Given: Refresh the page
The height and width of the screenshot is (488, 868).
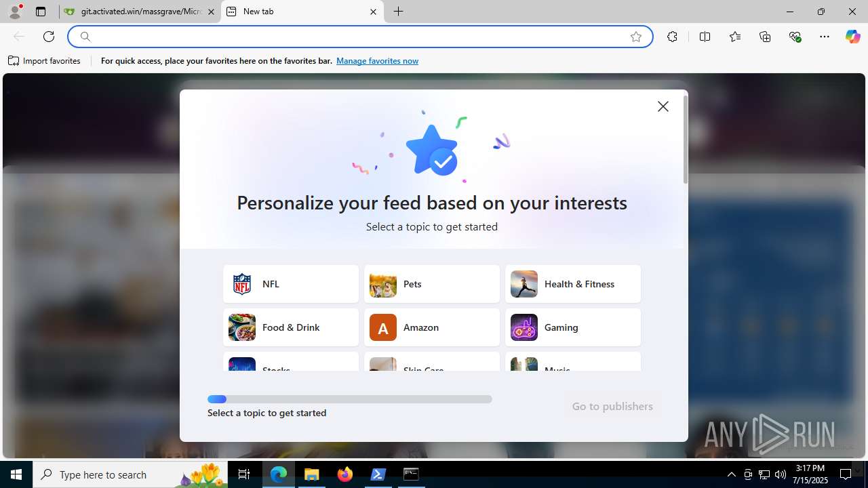Looking at the screenshot, I should coord(49,37).
